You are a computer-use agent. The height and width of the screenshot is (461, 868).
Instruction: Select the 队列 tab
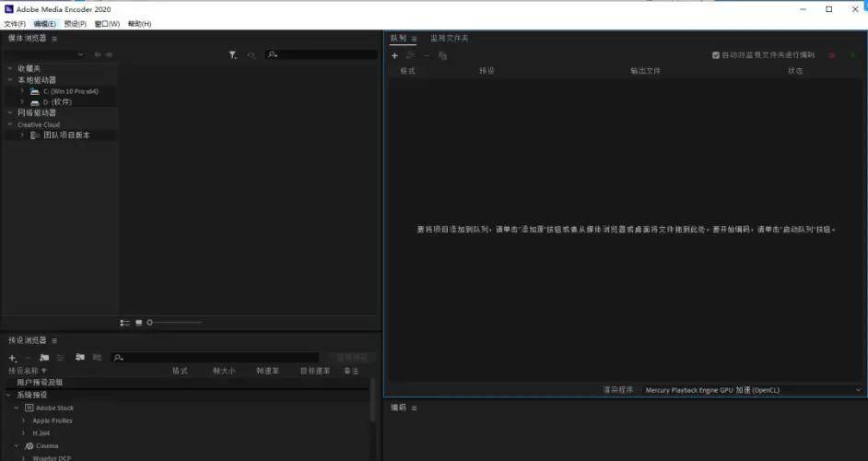[398, 38]
